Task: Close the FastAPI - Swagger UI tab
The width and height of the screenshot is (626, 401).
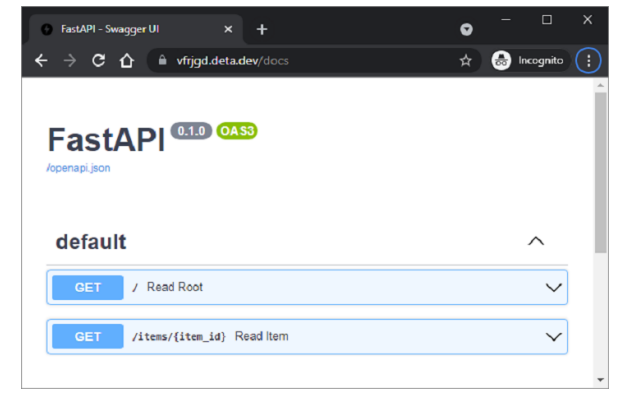Action: [x=228, y=29]
